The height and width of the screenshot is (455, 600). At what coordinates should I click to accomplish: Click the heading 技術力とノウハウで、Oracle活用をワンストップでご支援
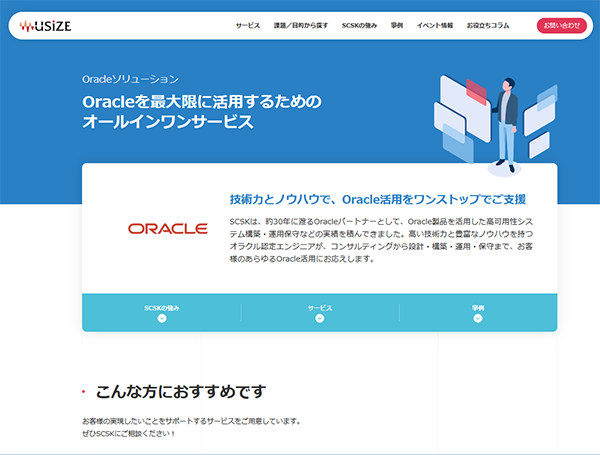pyautogui.click(x=378, y=199)
